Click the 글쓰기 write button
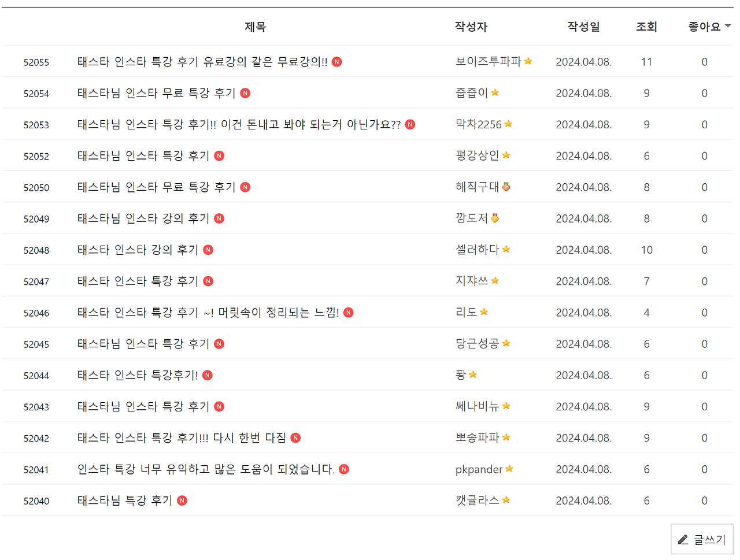The width and height of the screenshot is (740, 560). (x=702, y=539)
